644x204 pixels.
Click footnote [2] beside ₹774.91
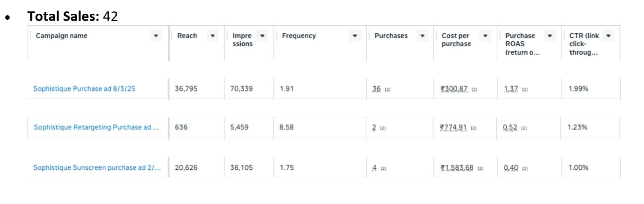pos(474,129)
